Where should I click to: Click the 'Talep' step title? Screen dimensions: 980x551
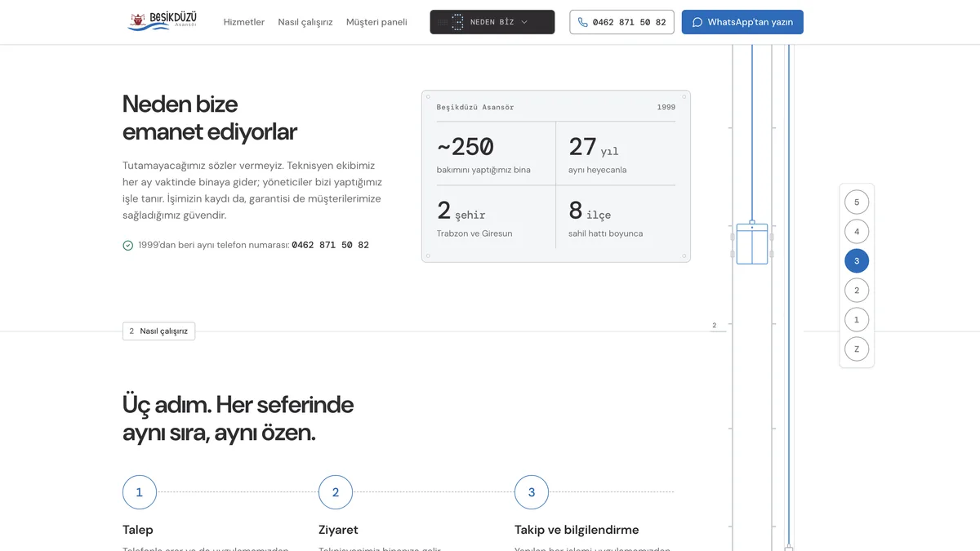click(x=138, y=530)
